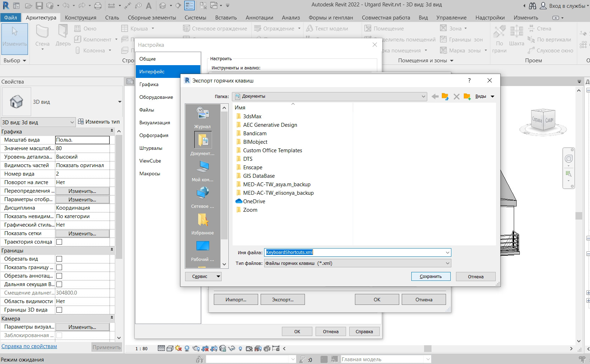The image size is (590, 364).
Task: Click the Справка button in Настройка dialog
Action: pyautogui.click(x=364, y=331)
